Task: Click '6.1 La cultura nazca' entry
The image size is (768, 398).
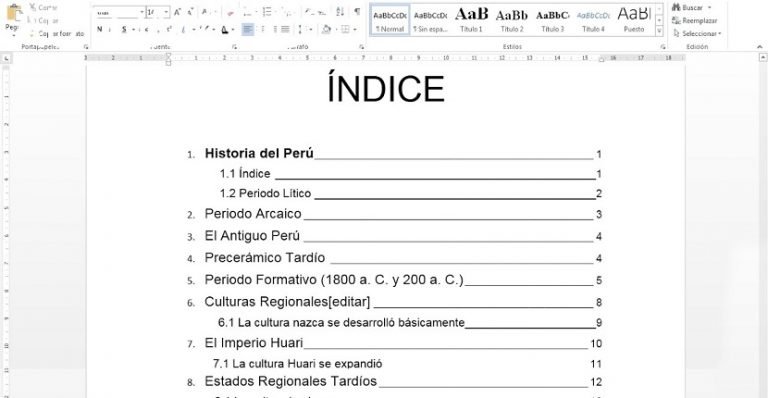Action: pos(341,323)
